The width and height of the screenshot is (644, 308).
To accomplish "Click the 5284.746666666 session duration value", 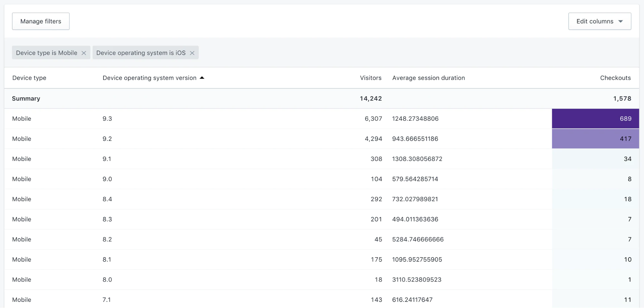I will (x=418, y=239).
